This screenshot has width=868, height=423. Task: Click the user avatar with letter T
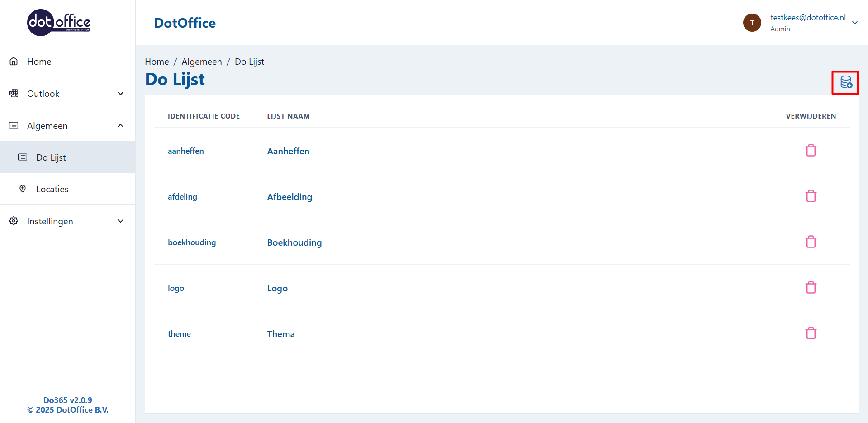click(x=752, y=23)
